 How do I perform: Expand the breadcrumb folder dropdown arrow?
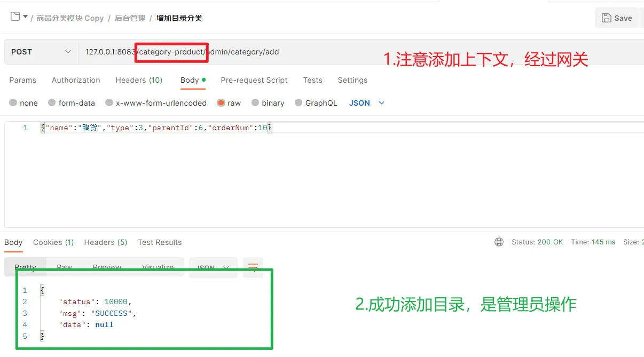pos(25,17)
